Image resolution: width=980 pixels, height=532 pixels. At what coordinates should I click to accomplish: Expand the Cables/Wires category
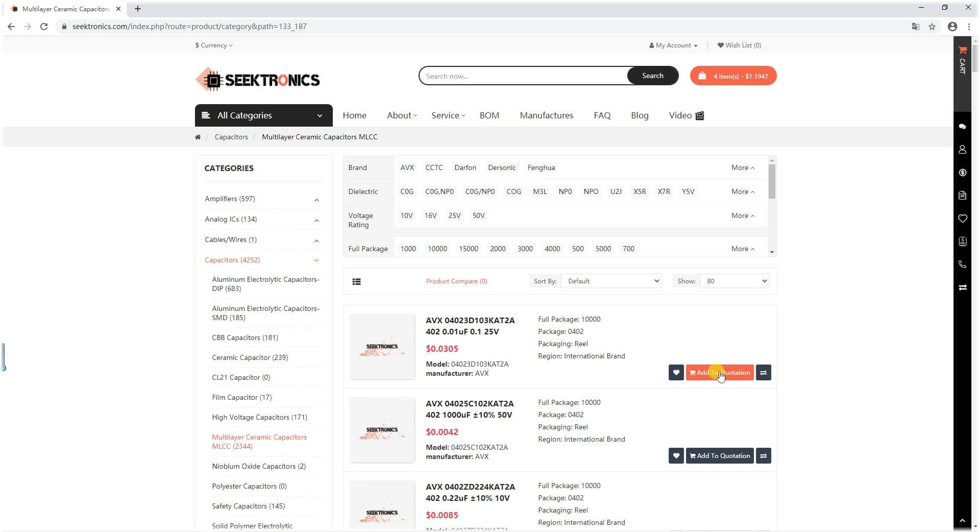(316, 240)
